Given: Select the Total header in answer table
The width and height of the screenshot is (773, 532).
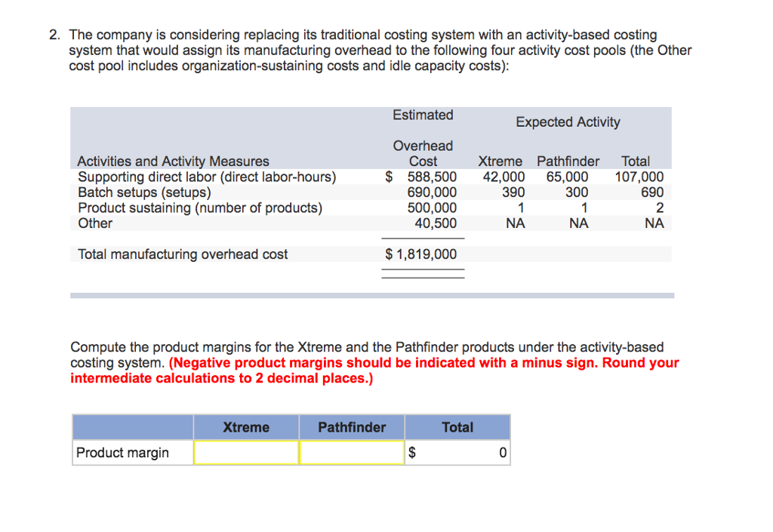Looking at the screenshot, I should [457, 427].
